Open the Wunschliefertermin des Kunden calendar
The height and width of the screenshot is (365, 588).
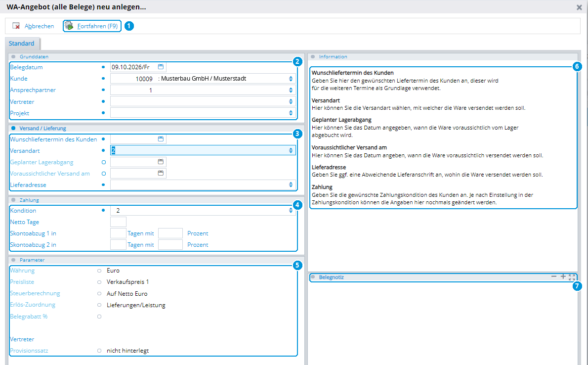161,139
